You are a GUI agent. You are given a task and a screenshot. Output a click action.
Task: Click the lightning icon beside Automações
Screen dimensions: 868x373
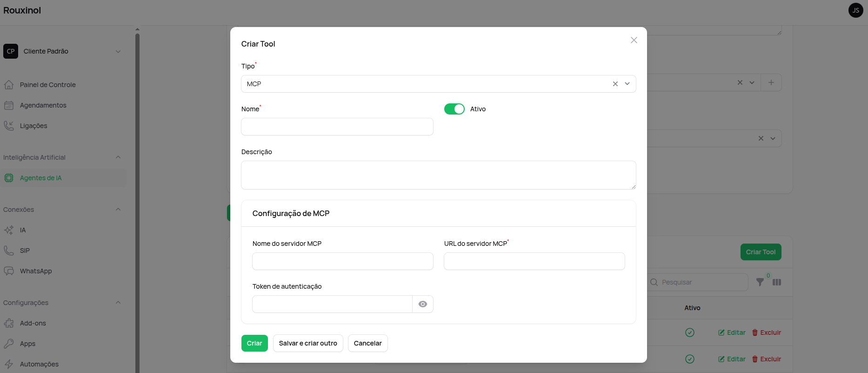click(9, 364)
